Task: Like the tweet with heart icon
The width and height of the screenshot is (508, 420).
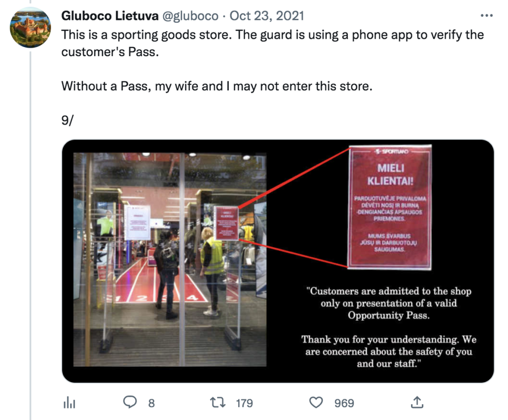Action: coord(316,403)
